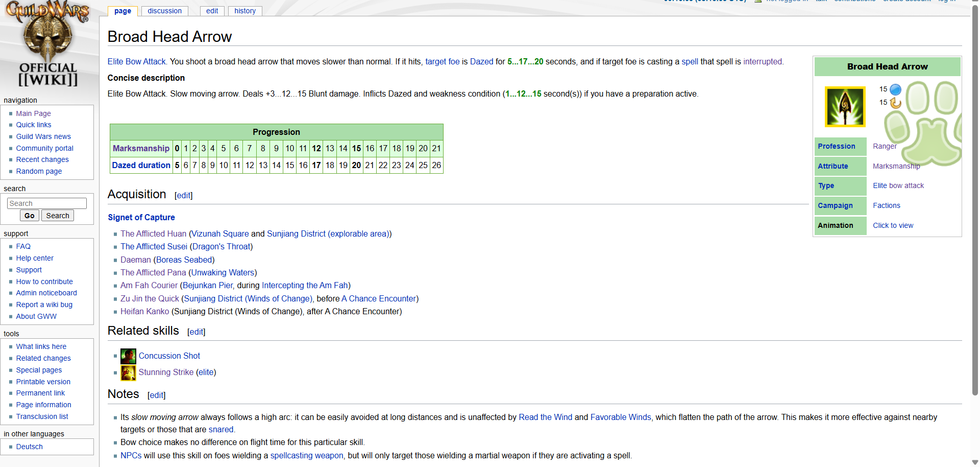Click the sidebar Search input field
Viewport: 980px width, 467px height.
pos(47,203)
